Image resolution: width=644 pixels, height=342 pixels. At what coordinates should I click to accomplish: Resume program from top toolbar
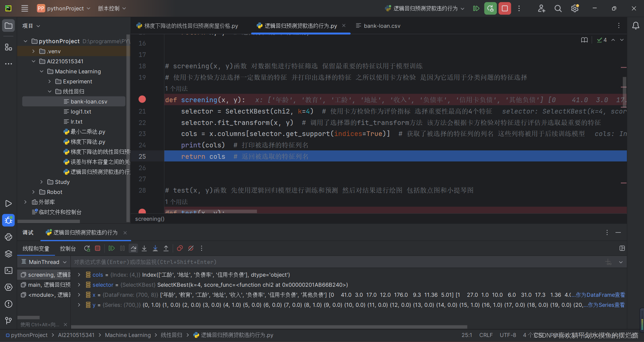point(476,8)
